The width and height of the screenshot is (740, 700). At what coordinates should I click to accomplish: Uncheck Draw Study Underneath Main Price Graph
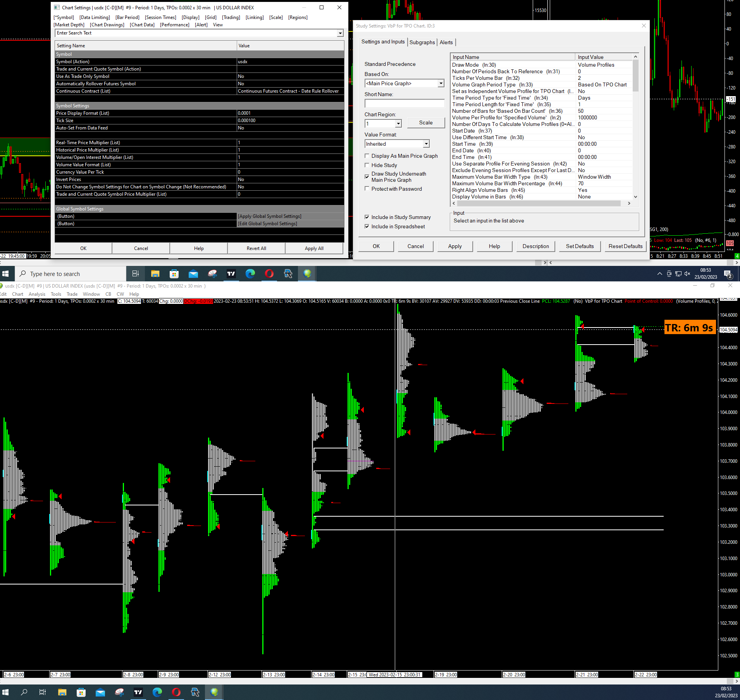(367, 177)
